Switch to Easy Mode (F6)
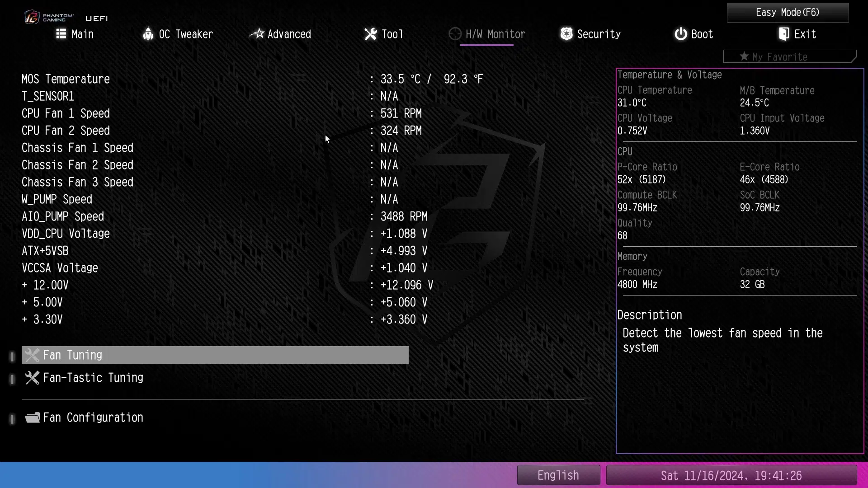Image resolution: width=868 pixels, height=488 pixels. 788,12
